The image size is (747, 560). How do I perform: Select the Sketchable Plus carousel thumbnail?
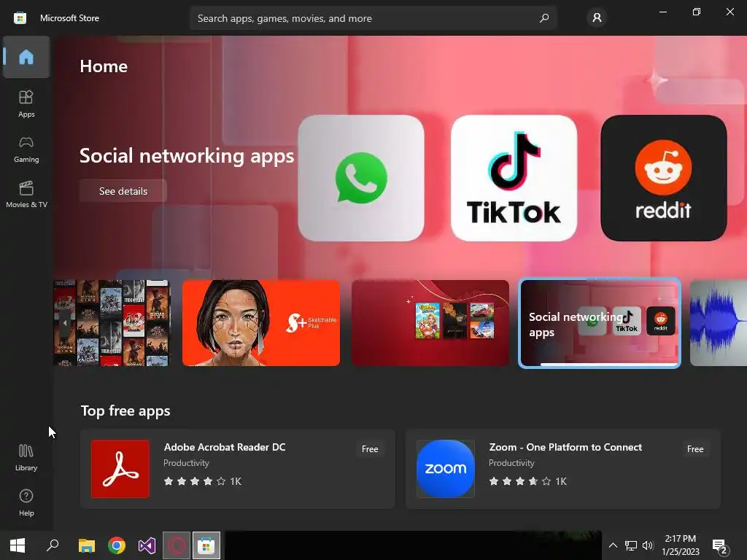coord(261,323)
